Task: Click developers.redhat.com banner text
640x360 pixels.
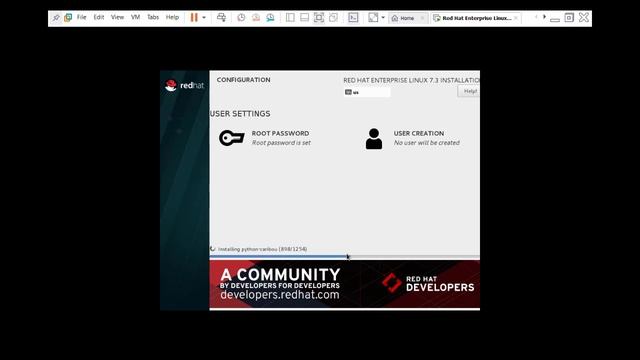Action: [x=280, y=295]
